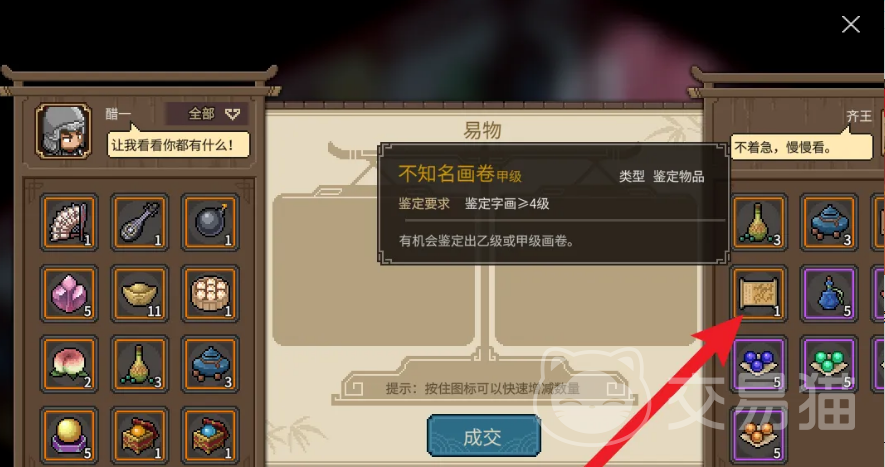Pick the orange beads plate item

(759, 435)
